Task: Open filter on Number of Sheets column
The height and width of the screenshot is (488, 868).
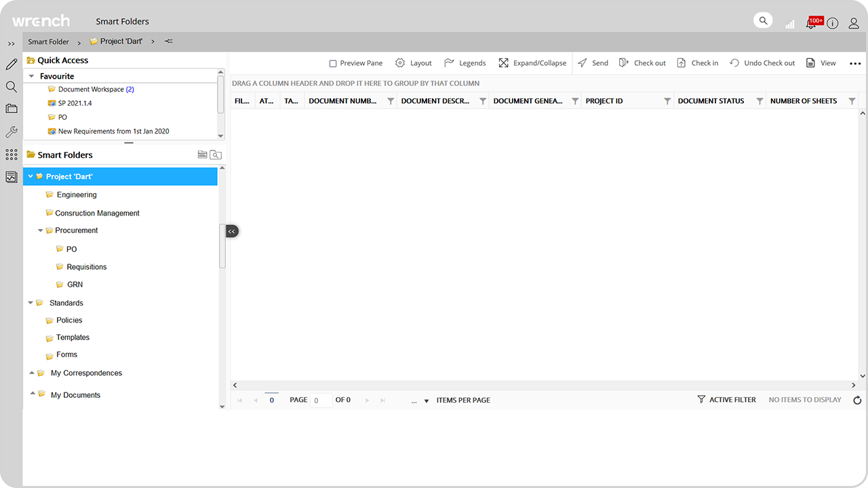Action: 852,101
